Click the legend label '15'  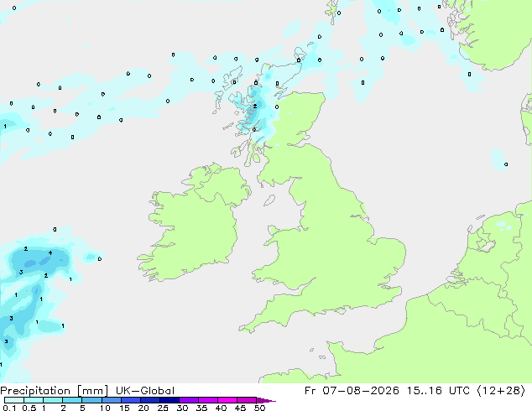(124, 408)
